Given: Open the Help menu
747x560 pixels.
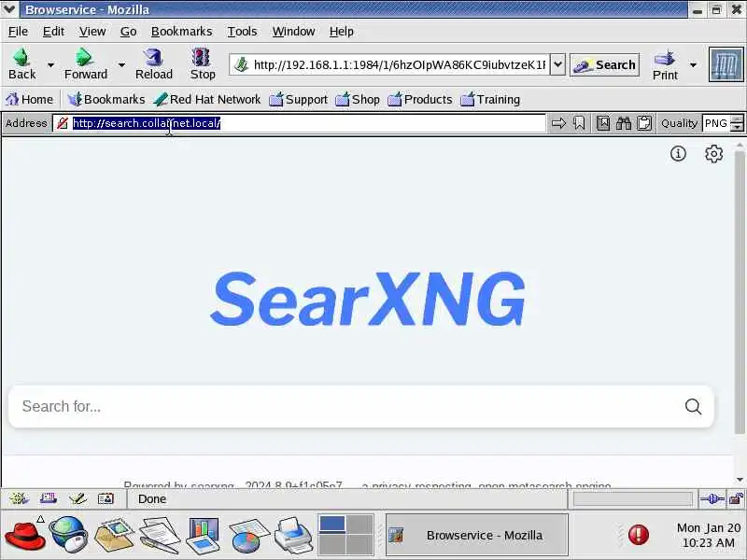Looking at the screenshot, I should pos(341,32).
